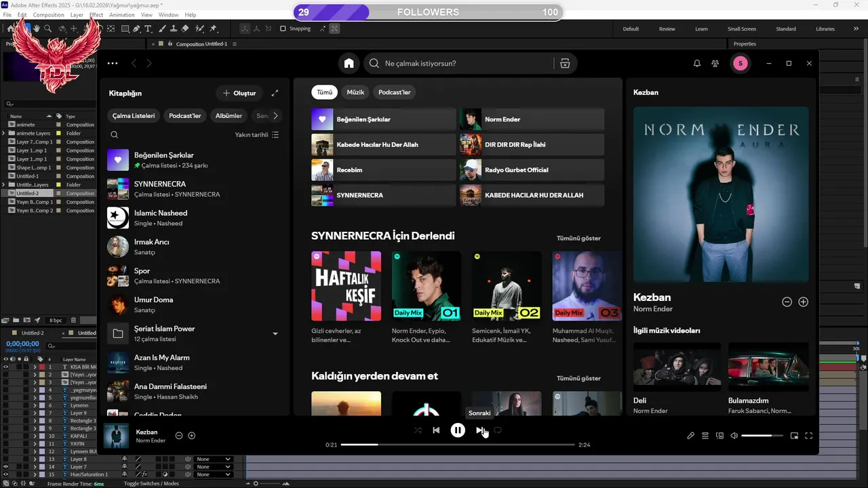Click Toggle Switches / Modes

(x=151, y=483)
